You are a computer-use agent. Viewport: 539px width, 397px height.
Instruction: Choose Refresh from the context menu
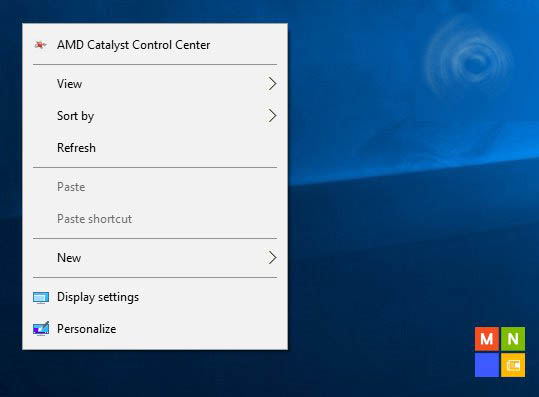tap(155, 148)
